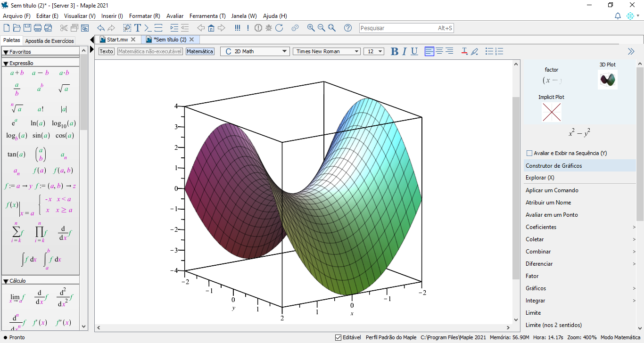The image size is (644, 343).
Task: Open the debugger bug icon
Action: [269, 28]
